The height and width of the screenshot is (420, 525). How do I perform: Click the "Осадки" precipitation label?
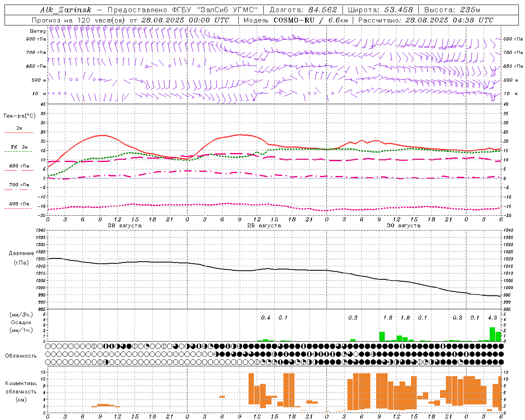21,322
